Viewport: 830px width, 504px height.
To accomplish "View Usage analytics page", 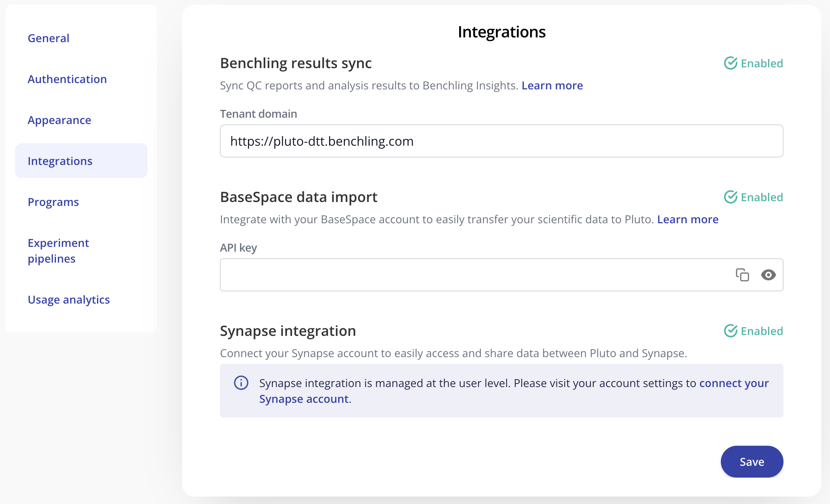I will pos(69,300).
